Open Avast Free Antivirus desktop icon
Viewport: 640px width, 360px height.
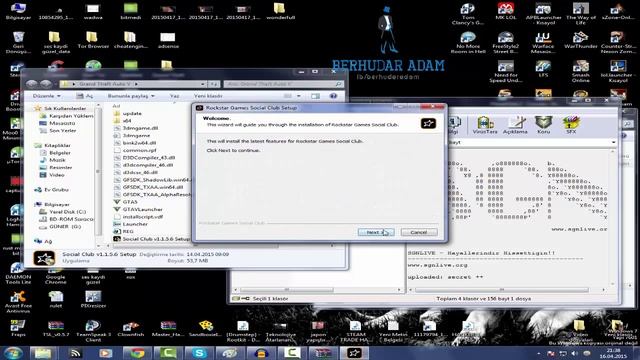click(18, 302)
